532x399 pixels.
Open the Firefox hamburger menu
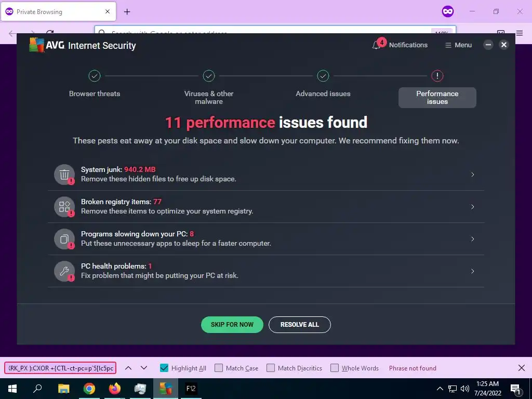(520, 33)
